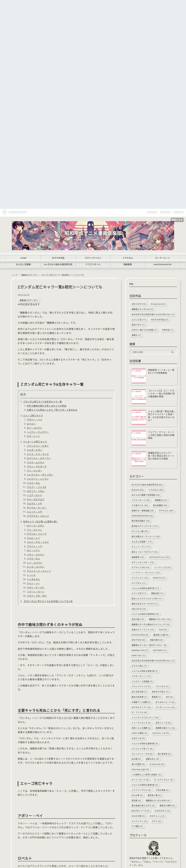Open 機動戦士ガンダムUC (3) tag

[142, 309]
